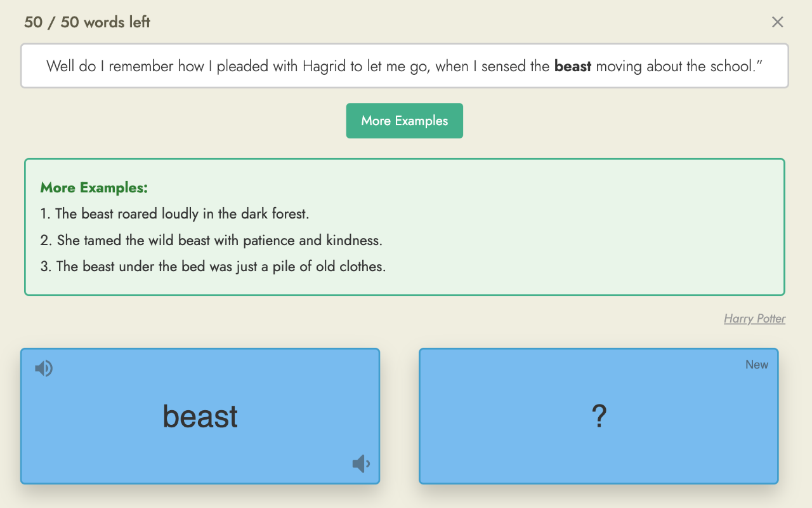
Task: Click the green More Examples button
Action: pyautogui.click(x=404, y=121)
